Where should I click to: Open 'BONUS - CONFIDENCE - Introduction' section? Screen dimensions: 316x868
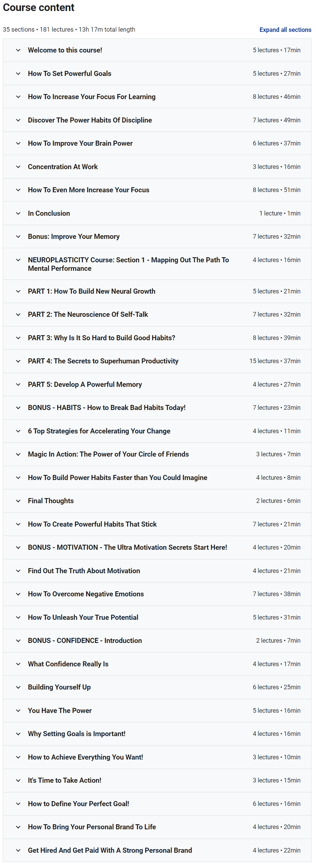[x=85, y=641]
